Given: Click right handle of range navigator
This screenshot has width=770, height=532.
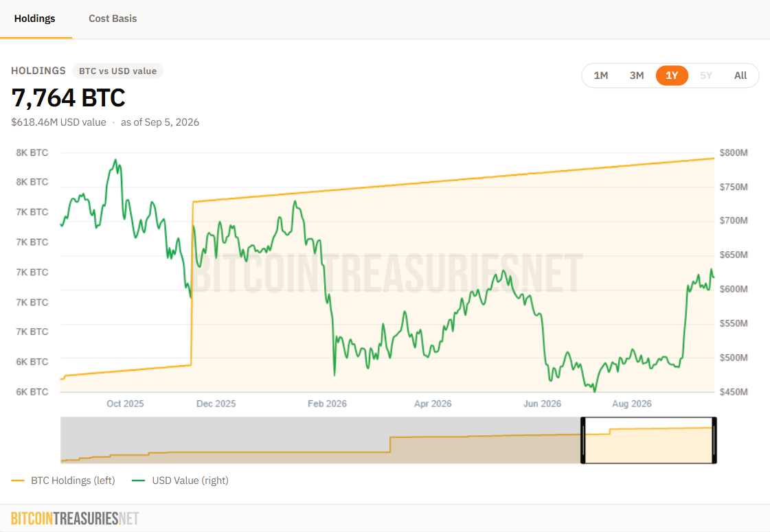Looking at the screenshot, I should tap(714, 440).
